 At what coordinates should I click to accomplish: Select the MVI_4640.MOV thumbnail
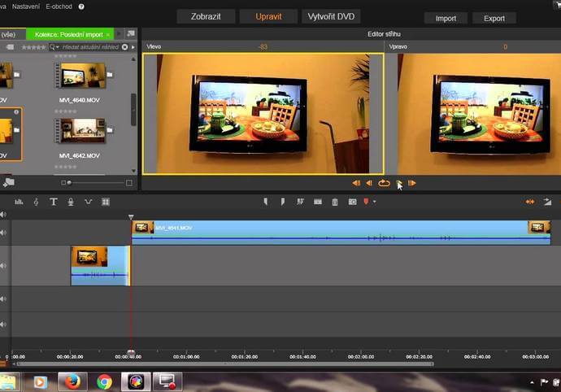click(x=80, y=76)
